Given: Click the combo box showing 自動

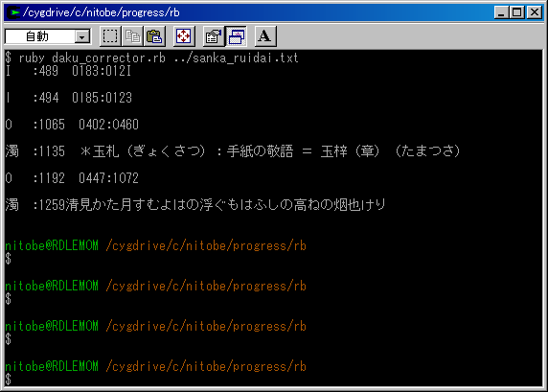Looking at the screenshot, I should pos(48,36).
